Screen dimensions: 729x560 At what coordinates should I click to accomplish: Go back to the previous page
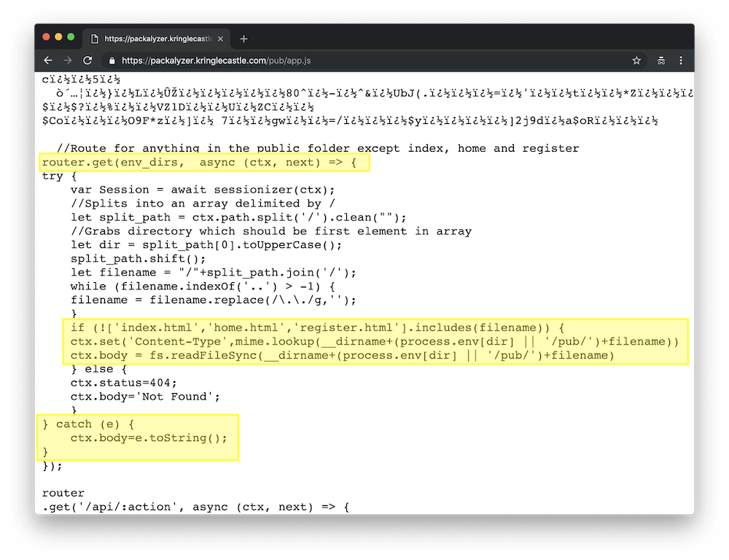click(x=48, y=61)
